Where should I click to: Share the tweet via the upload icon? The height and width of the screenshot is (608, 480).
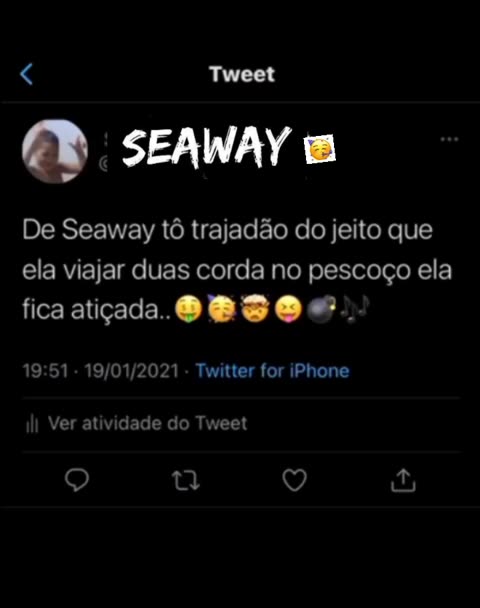point(403,480)
